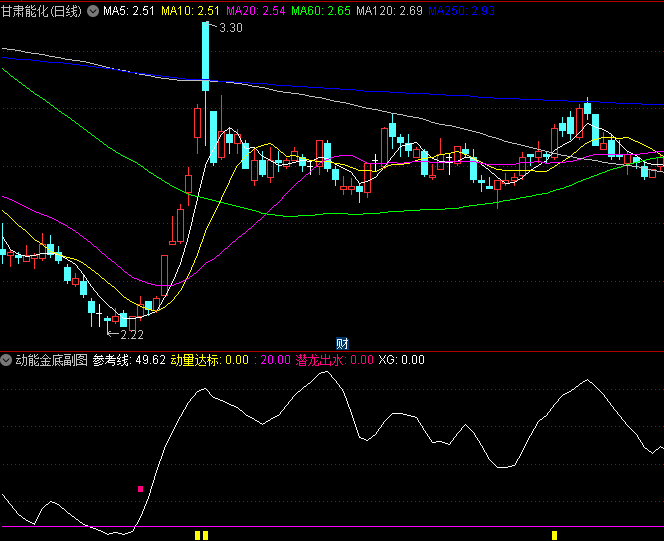Image resolution: width=664 pixels, height=541 pixels.
Task: Click the blue 财 finance marker icon
Action: [x=342, y=343]
